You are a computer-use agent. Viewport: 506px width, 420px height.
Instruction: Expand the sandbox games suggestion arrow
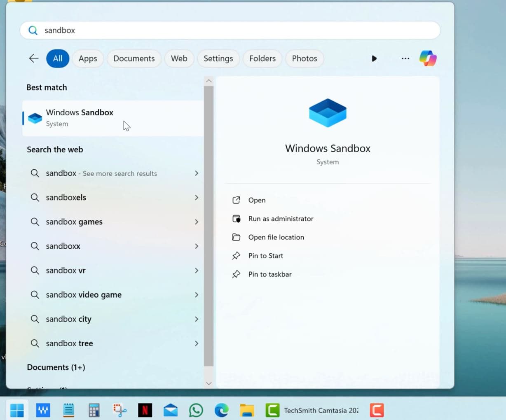pos(197,222)
